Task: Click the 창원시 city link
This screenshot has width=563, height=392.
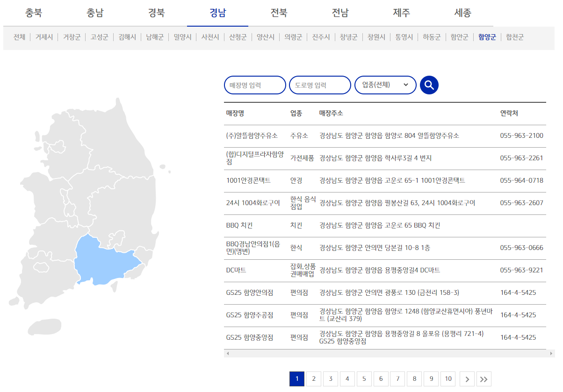Action: (x=376, y=37)
